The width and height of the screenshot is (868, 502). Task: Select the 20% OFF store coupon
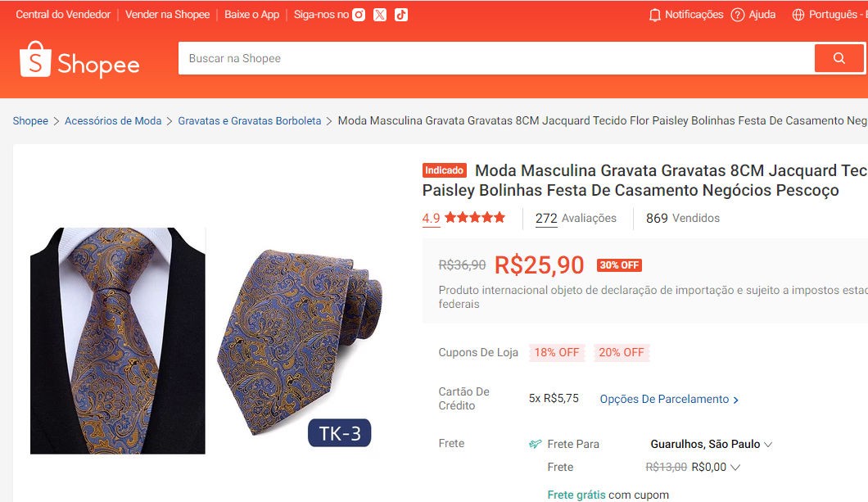tap(622, 352)
